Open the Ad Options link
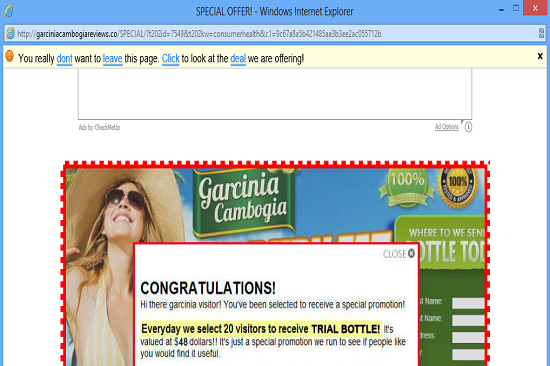Viewport: 550px width, 366px height. pos(447,127)
